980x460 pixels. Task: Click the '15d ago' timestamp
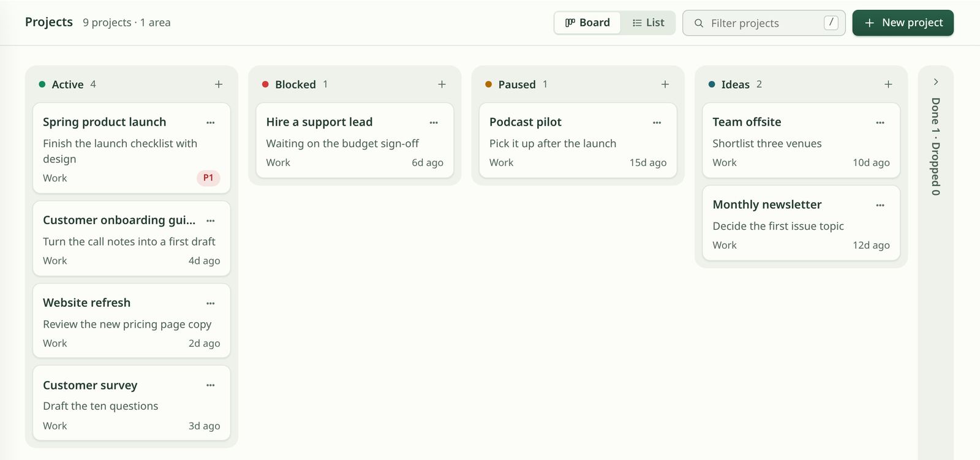coord(648,162)
